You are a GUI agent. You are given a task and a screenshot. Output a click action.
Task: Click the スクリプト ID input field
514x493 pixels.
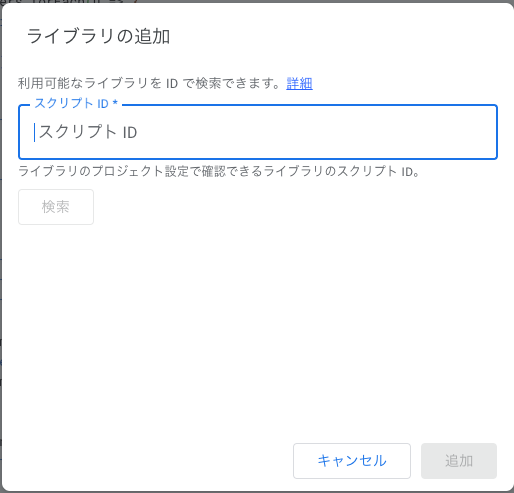(x=258, y=132)
